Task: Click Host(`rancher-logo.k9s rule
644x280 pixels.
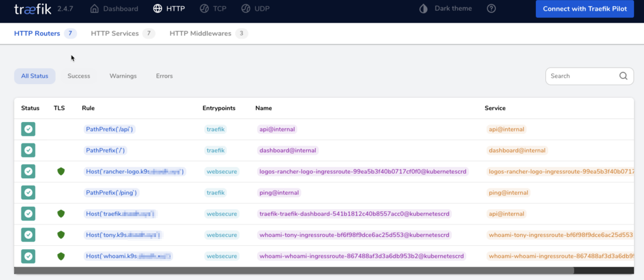Action: (x=135, y=171)
